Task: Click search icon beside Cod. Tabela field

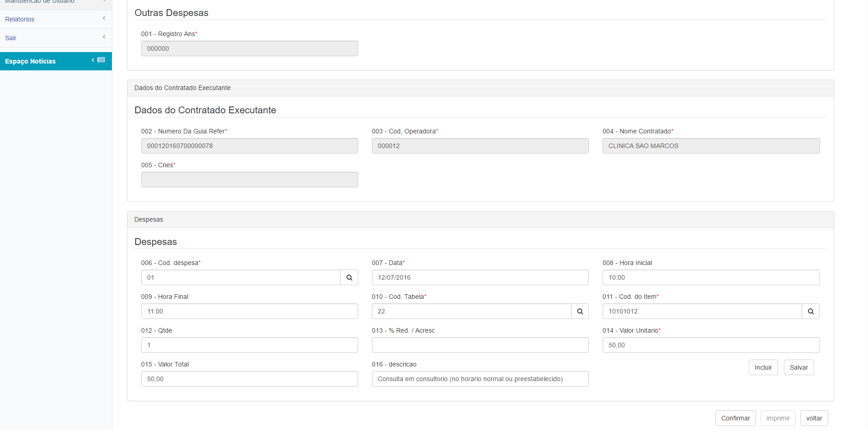Action: pos(580,311)
